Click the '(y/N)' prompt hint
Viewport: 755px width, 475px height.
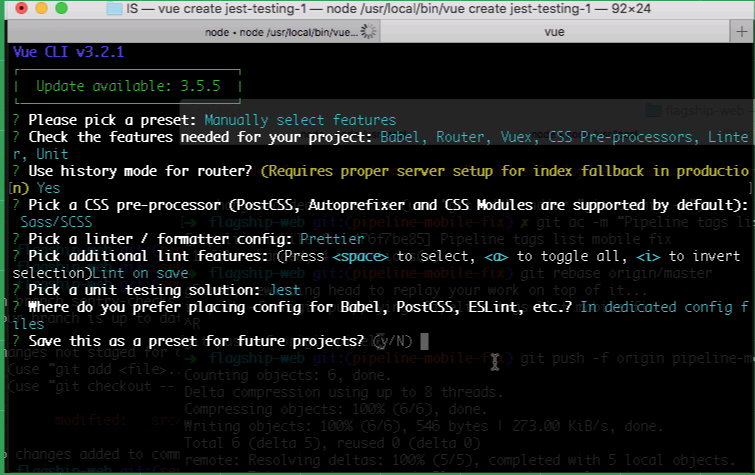click(x=392, y=341)
